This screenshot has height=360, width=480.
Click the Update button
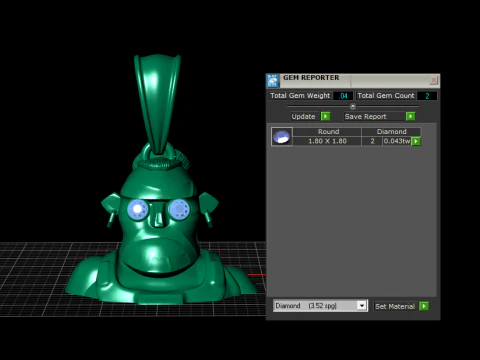[303, 116]
